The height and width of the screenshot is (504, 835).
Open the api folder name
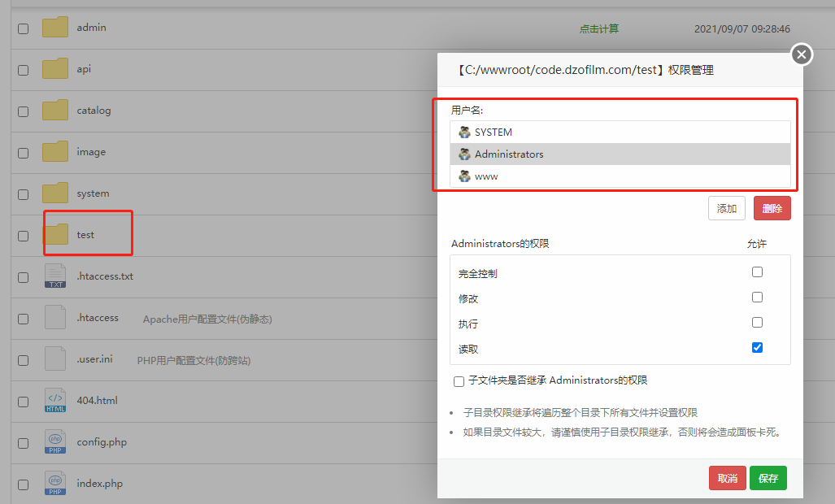click(84, 69)
